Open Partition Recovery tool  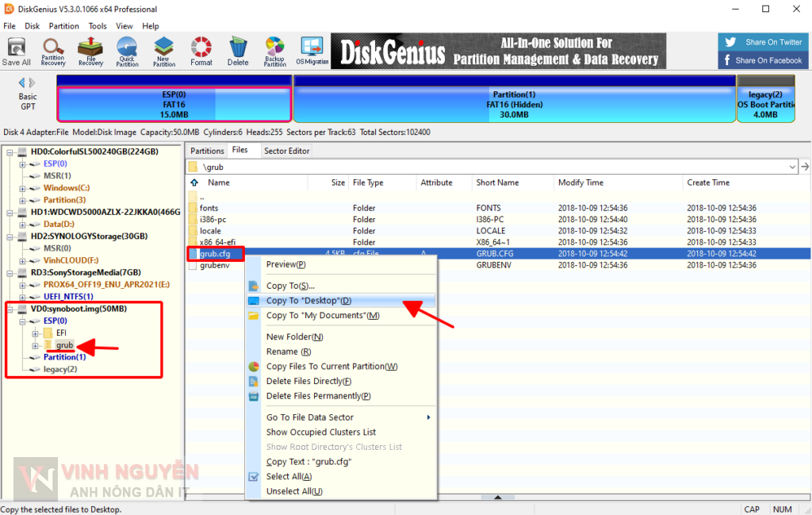click(x=53, y=51)
